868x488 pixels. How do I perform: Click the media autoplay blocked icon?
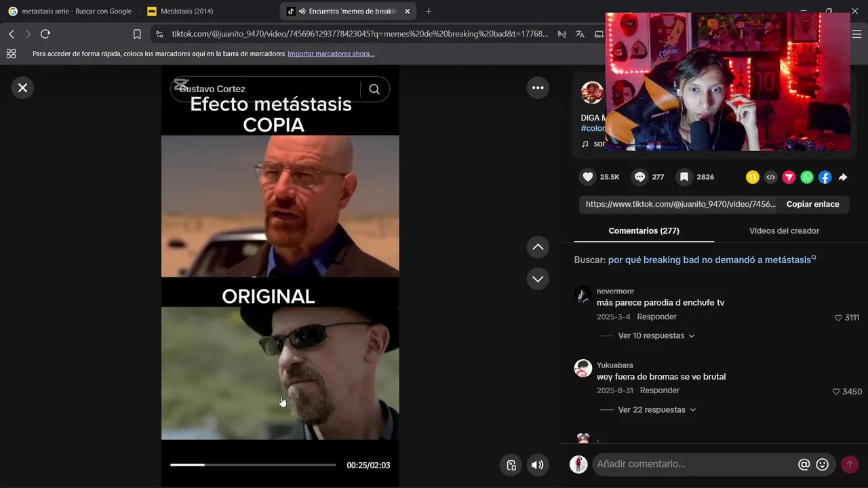[561, 34]
